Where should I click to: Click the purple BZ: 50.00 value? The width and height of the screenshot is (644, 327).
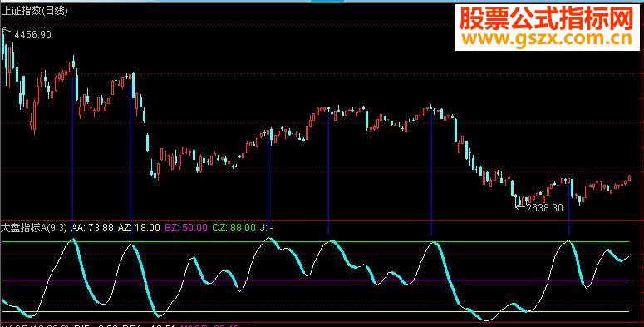pos(186,227)
